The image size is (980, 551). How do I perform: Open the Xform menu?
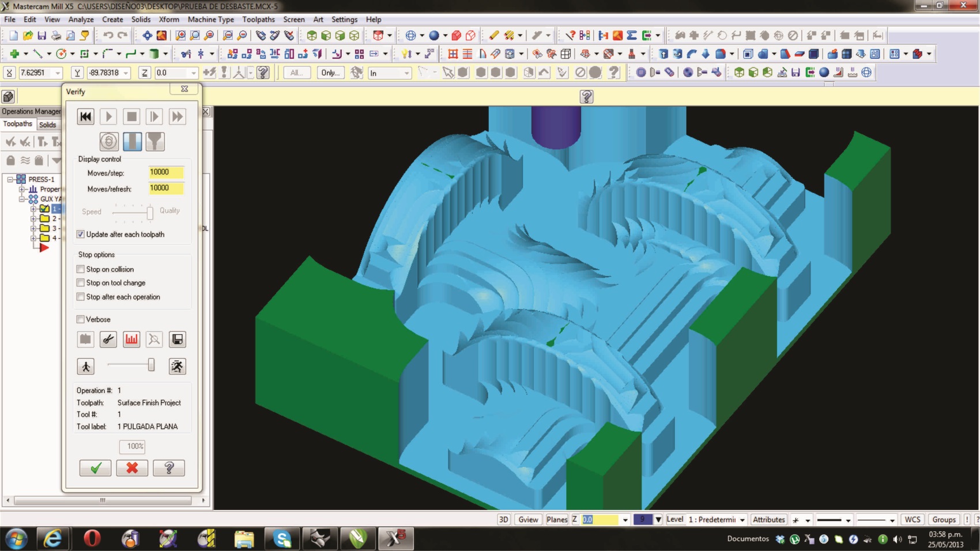[x=169, y=20]
